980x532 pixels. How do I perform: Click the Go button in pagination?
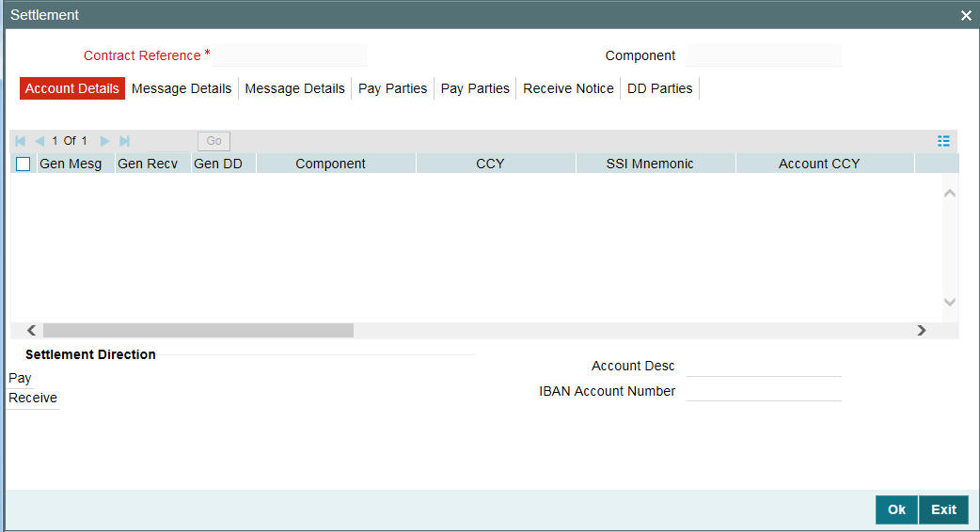tap(213, 141)
